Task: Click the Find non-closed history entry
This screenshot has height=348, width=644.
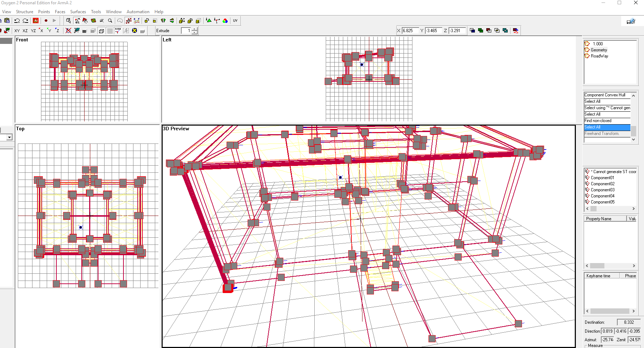Action: coord(607,121)
